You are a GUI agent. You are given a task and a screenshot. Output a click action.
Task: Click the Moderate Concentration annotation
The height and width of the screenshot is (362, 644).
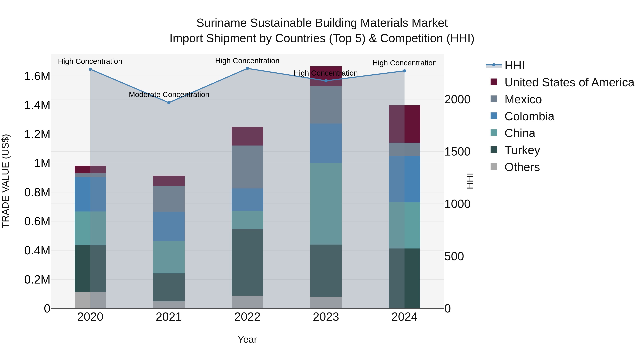click(x=169, y=95)
